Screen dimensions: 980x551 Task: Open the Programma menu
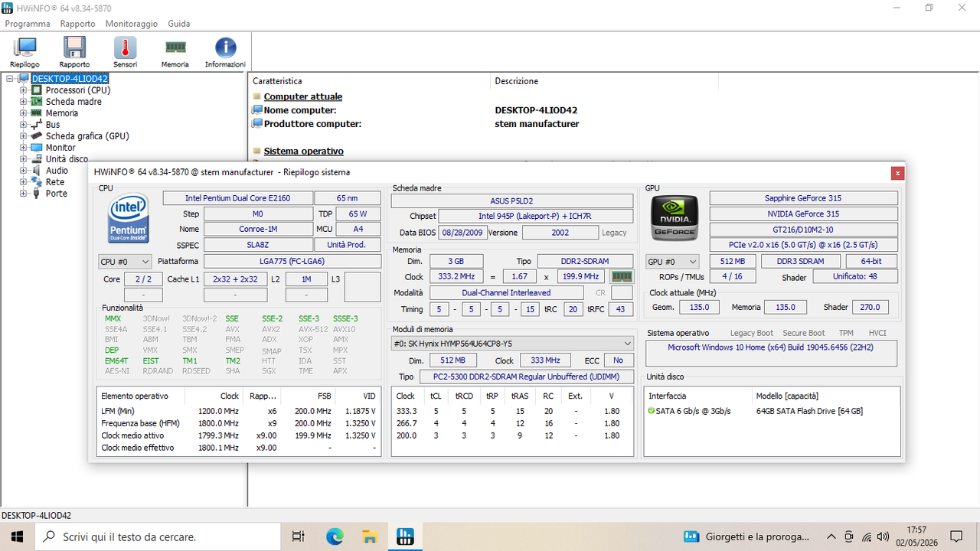(28, 24)
